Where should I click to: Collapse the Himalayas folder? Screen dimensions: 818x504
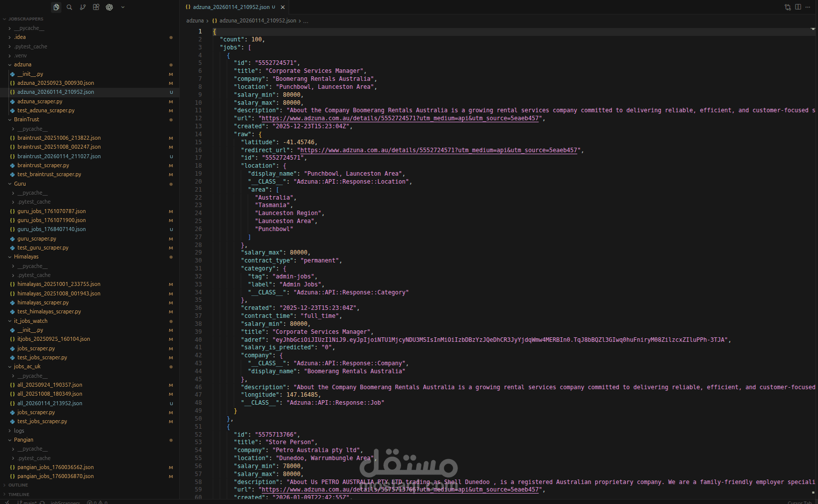coord(26,256)
